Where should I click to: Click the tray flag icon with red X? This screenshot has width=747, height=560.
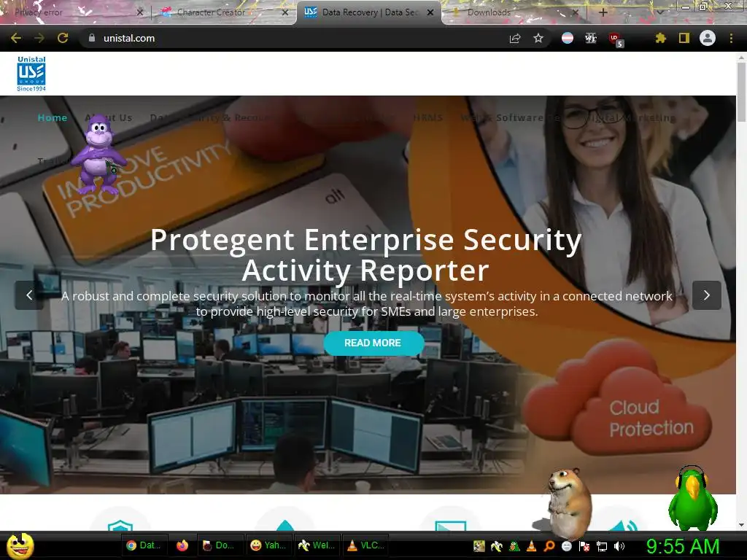coord(584,546)
